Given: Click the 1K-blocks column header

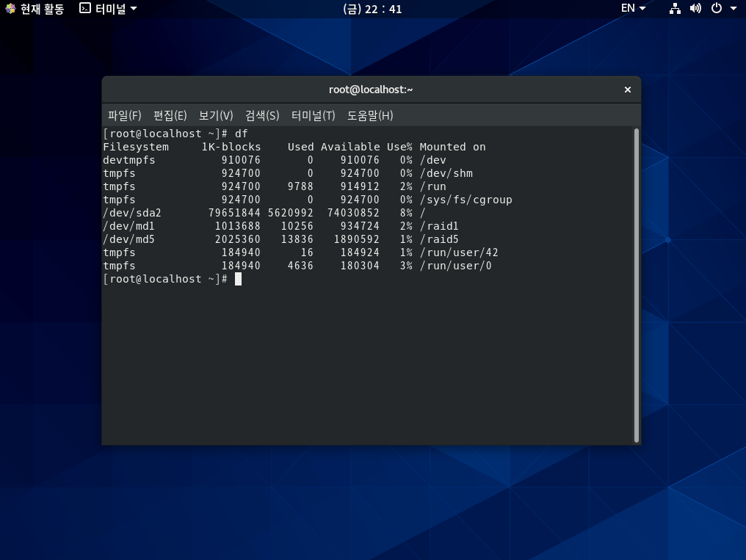Looking at the screenshot, I should (231, 147).
